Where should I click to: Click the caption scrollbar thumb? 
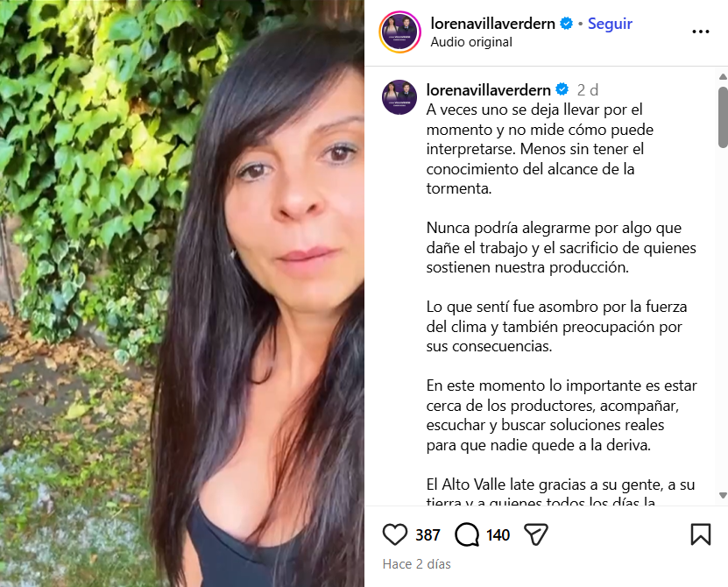[723, 117]
